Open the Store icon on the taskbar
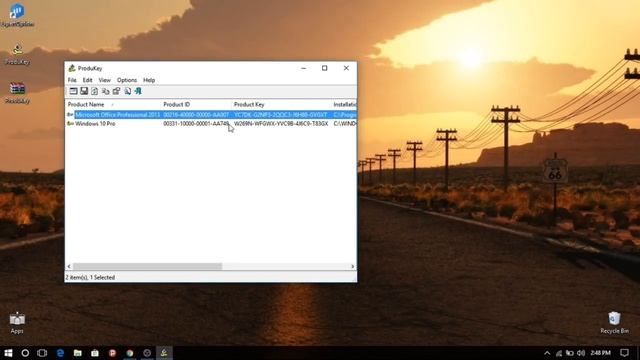The image size is (640, 360). [95, 353]
